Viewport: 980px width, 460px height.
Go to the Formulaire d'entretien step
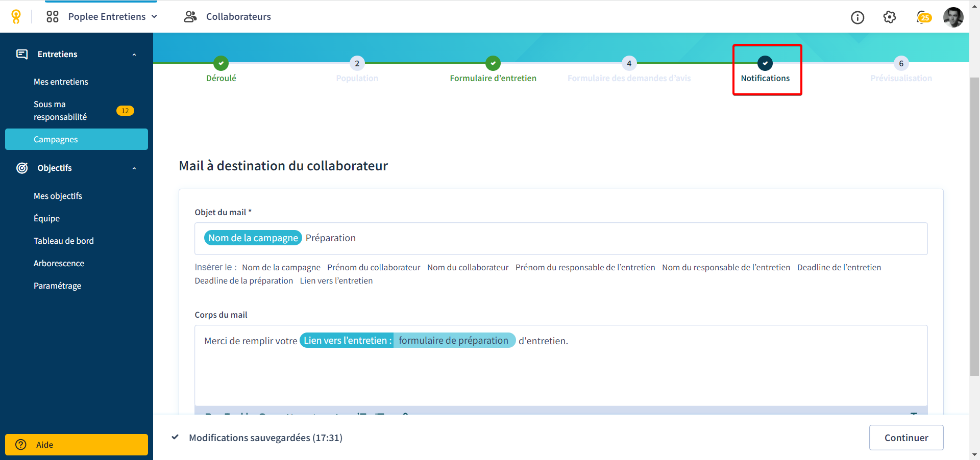pyautogui.click(x=493, y=69)
